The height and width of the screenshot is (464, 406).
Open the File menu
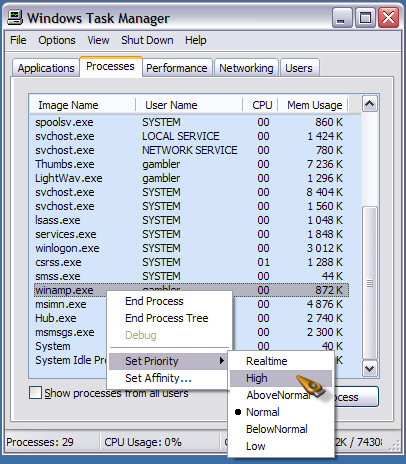[18, 40]
